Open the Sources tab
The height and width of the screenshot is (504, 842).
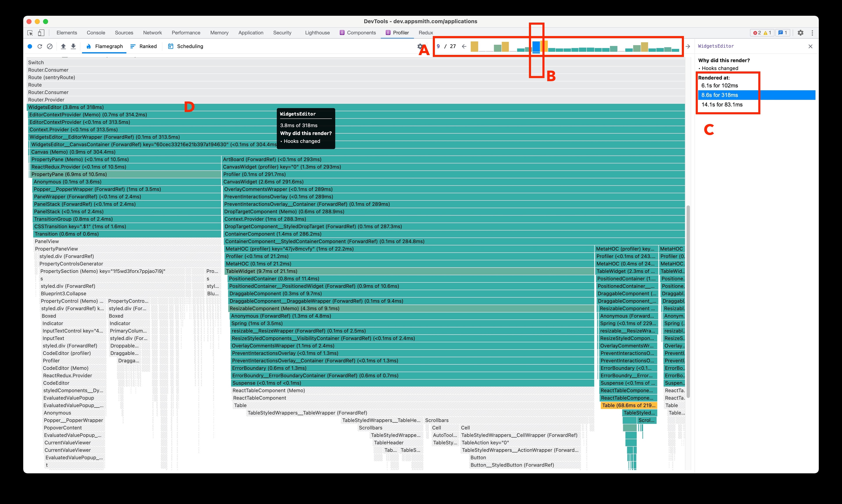point(124,33)
